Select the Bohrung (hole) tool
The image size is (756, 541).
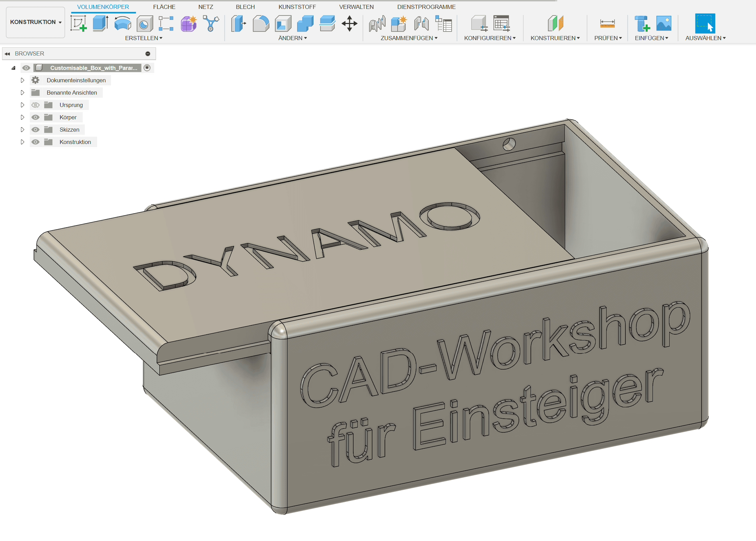click(x=144, y=24)
